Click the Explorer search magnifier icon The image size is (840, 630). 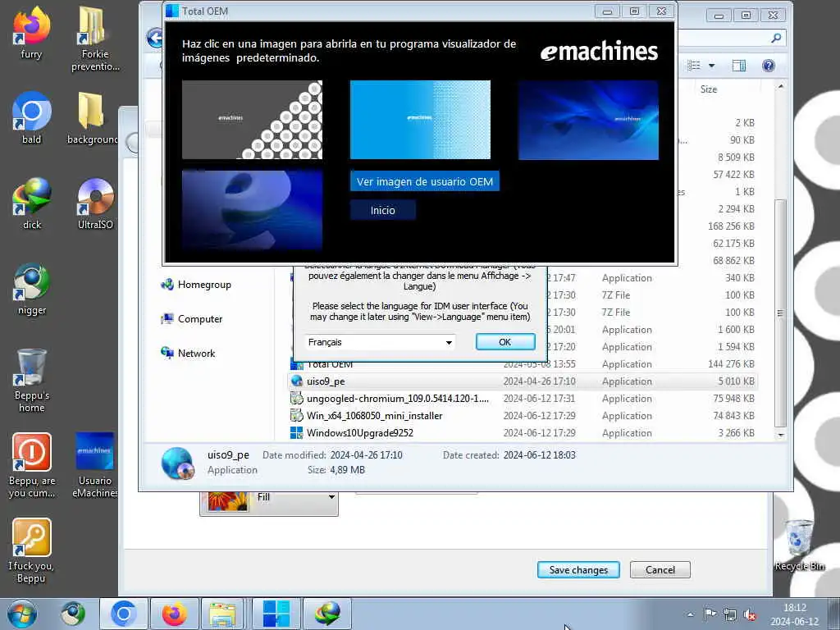pyautogui.click(x=776, y=38)
